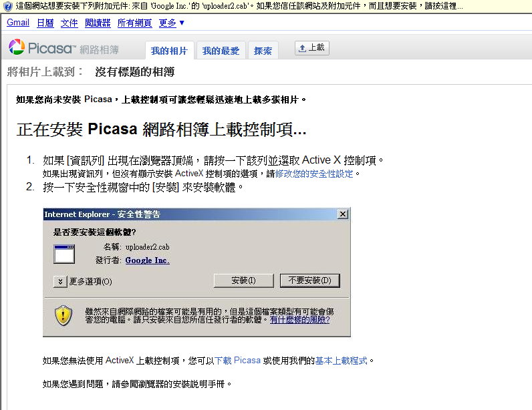Expand the 更多 dropdown menu
This screenshot has width=532, height=410.
(x=171, y=23)
